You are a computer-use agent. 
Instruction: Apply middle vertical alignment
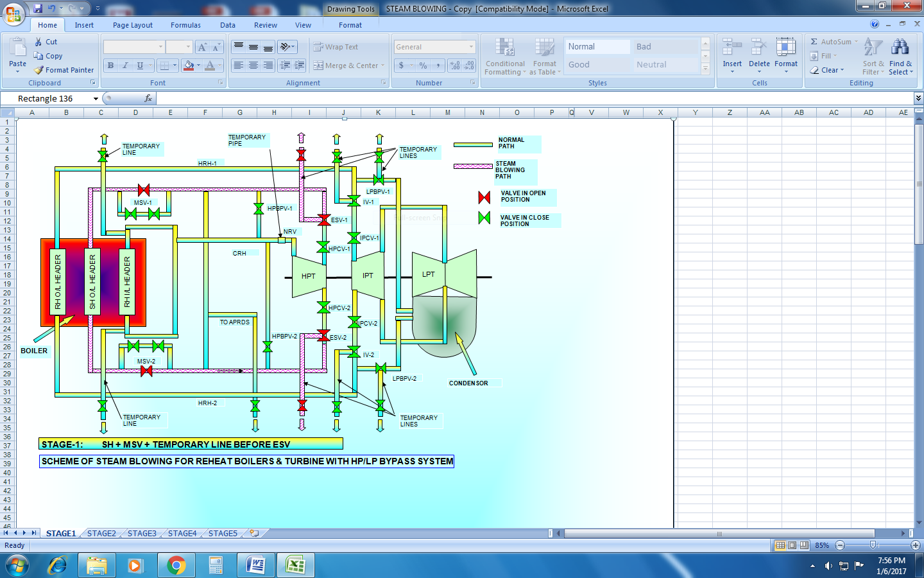point(253,47)
